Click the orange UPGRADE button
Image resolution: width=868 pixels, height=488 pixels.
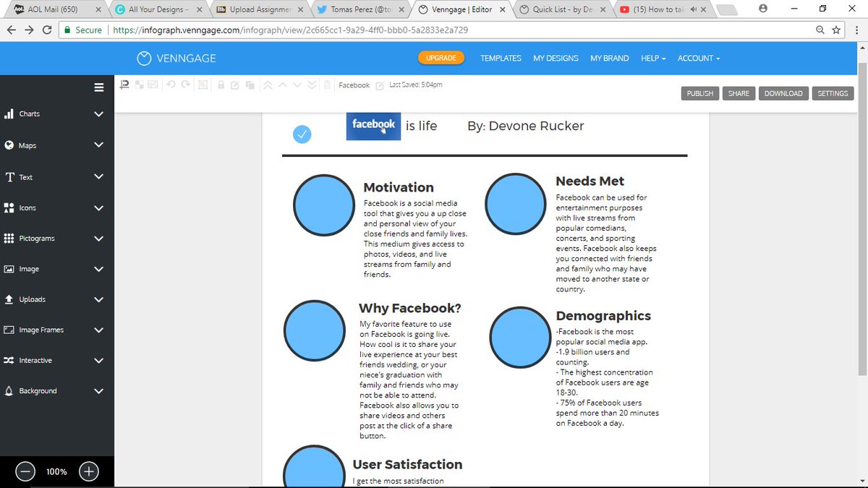tap(441, 59)
